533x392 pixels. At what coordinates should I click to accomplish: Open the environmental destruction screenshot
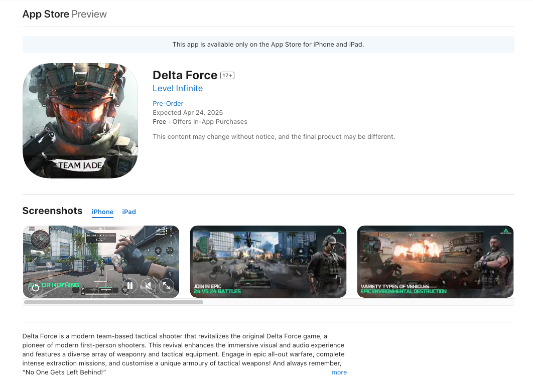tap(435, 262)
